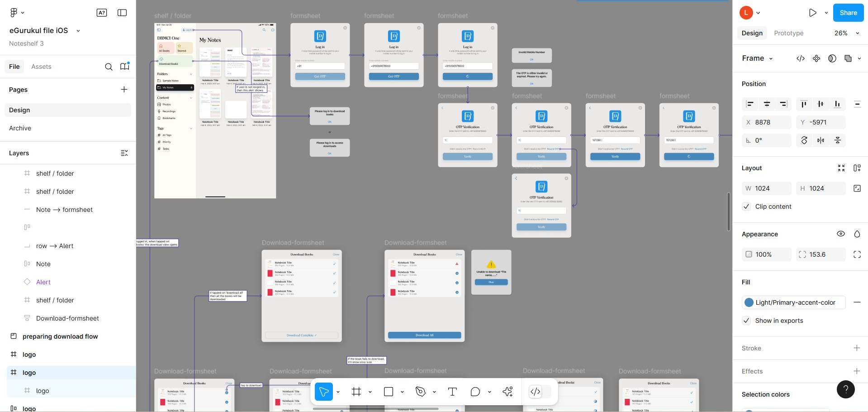This screenshot has height=412, width=868.
Task: Select the Frame tool in toolbar
Action: pos(356,392)
